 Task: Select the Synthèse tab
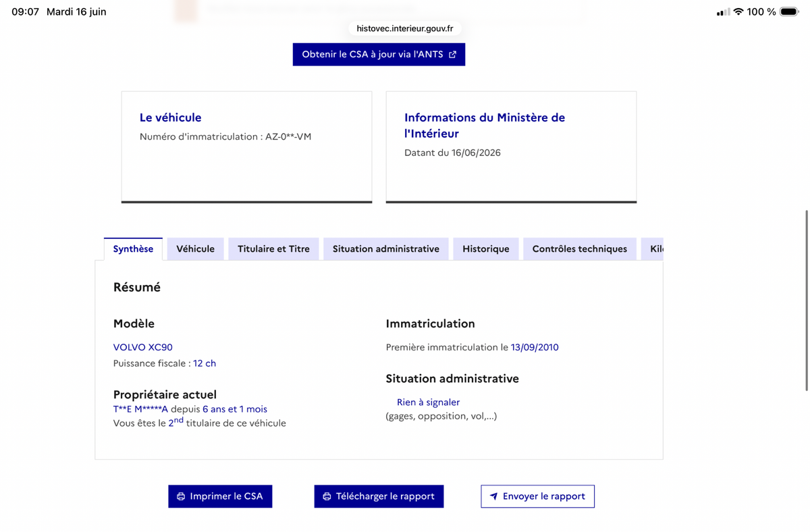coord(133,249)
